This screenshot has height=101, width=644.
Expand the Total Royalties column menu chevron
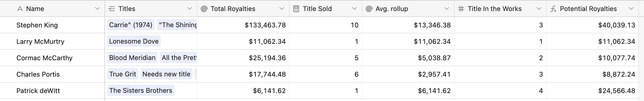(x=282, y=8)
